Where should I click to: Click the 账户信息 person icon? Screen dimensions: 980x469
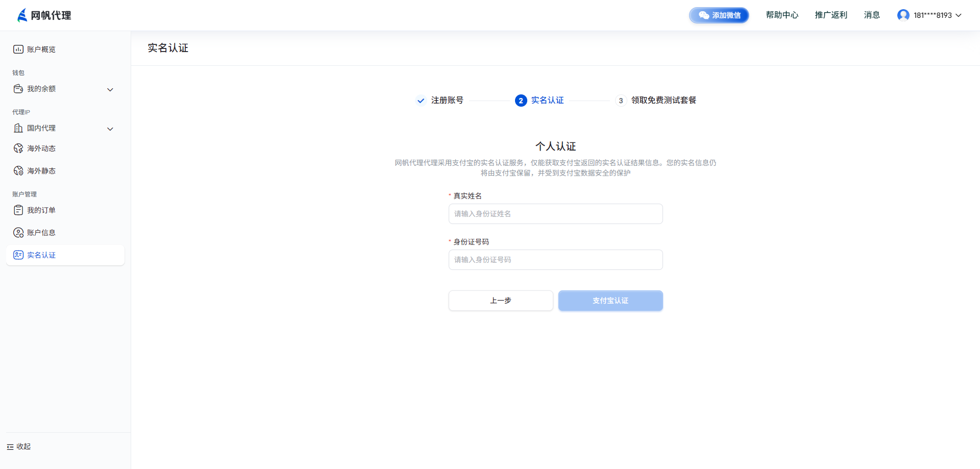coord(18,233)
